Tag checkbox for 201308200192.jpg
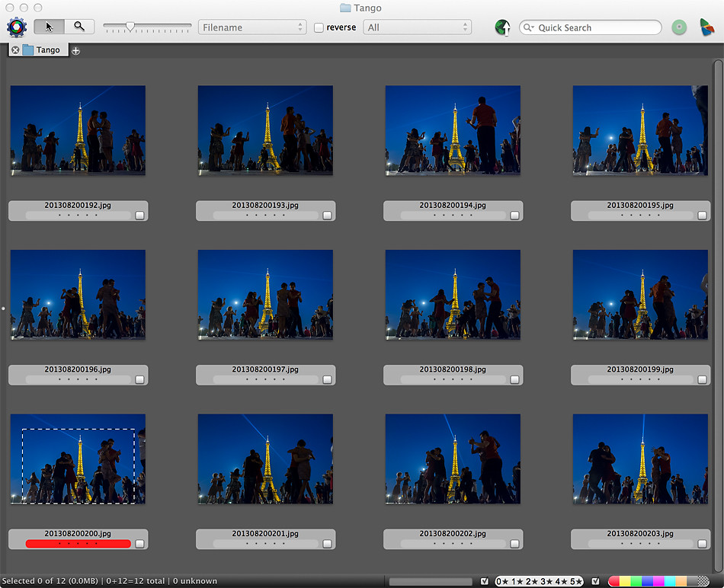This screenshot has width=724, height=588. coord(139,215)
